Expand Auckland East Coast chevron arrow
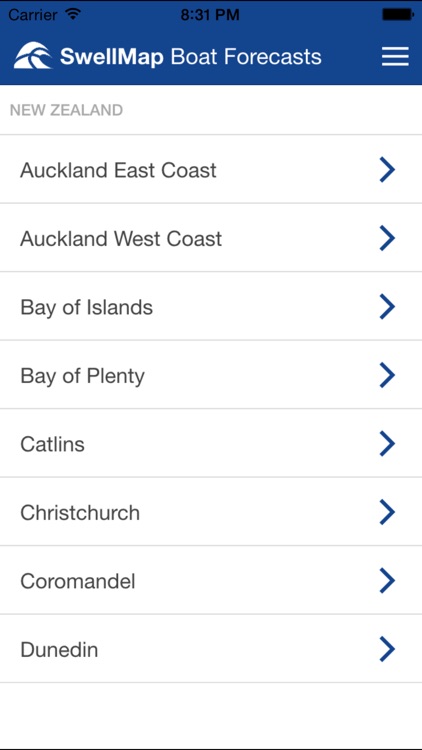 pos(387,169)
